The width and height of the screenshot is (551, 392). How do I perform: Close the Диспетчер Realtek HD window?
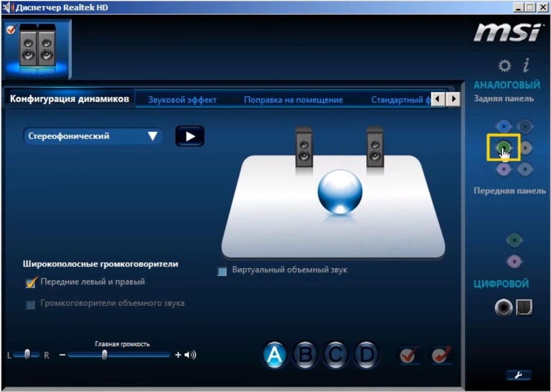[542, 7]
